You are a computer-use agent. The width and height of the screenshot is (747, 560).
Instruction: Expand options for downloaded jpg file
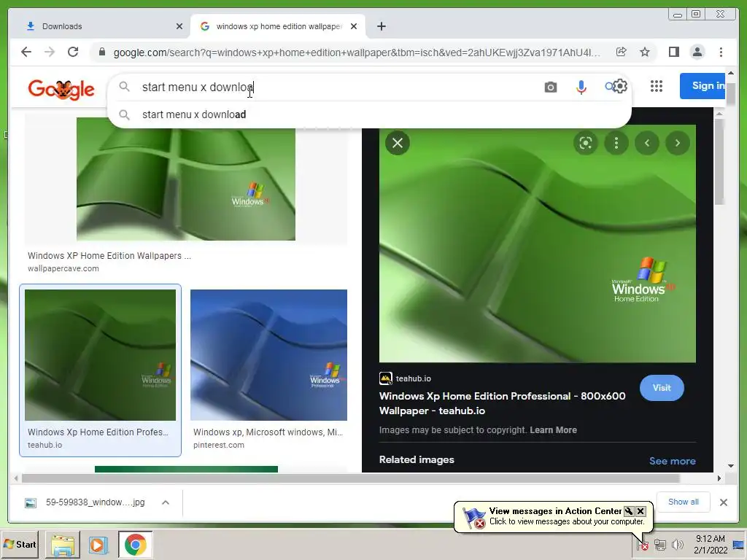(x=166, y=502)
